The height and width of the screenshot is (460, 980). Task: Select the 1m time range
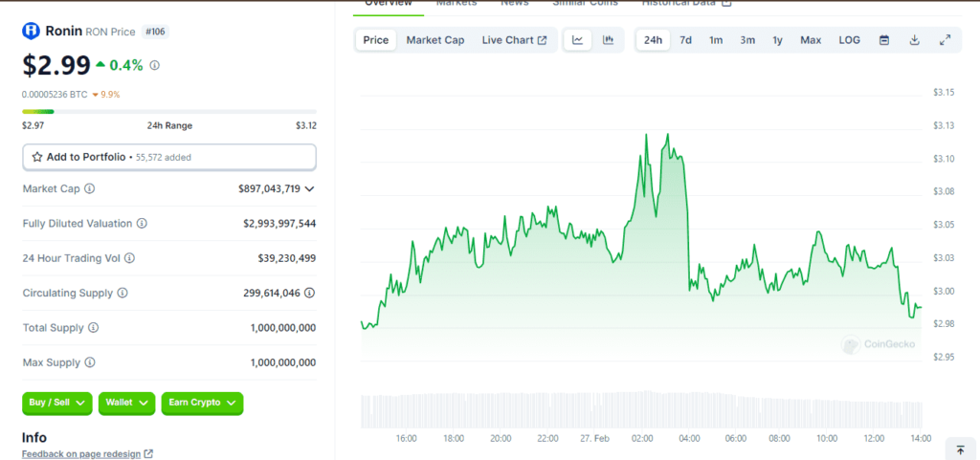(x=716, y=40)
